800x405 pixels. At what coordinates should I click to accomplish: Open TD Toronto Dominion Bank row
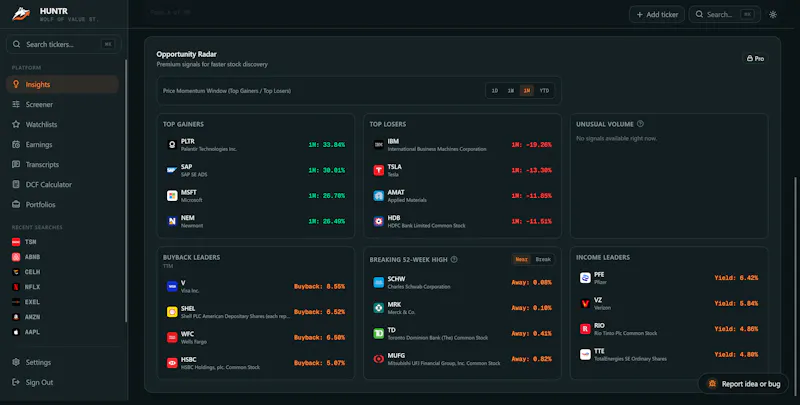[462, 334]
